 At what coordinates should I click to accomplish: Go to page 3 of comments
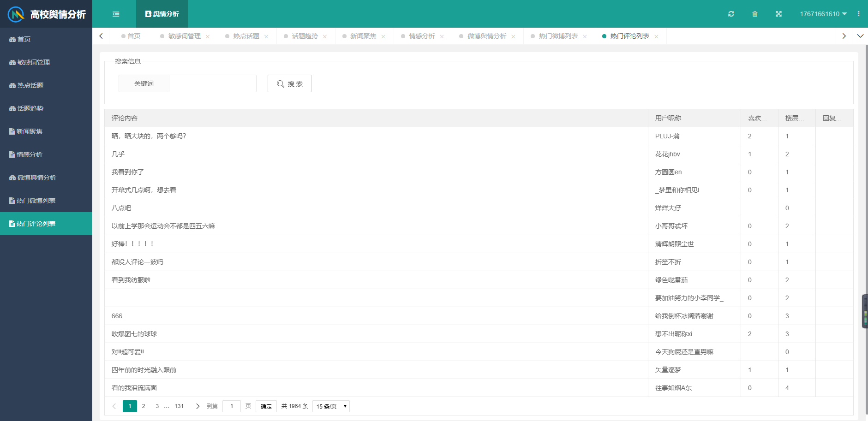pyautogui.click(x=157, y=406)
